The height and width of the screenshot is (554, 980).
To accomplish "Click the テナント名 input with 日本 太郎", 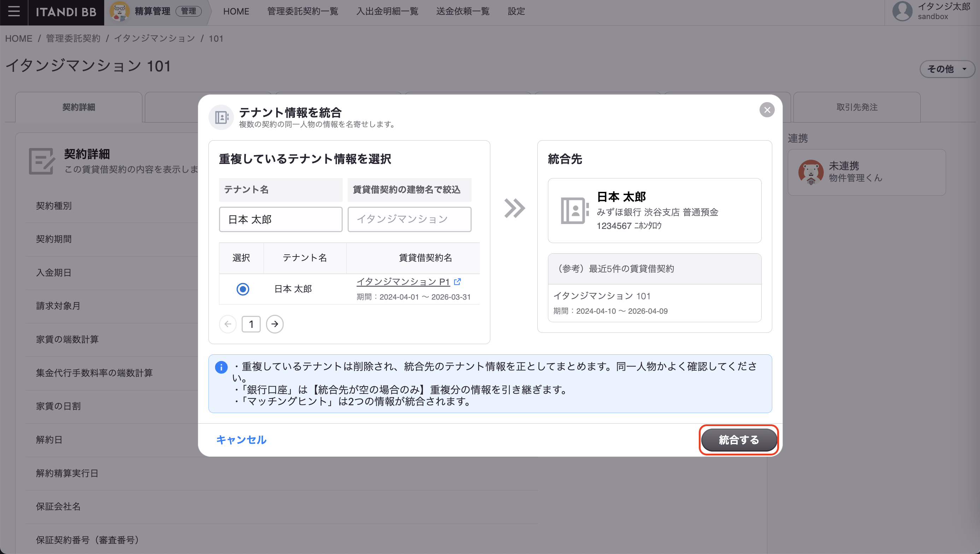I will tap(281, 219).
